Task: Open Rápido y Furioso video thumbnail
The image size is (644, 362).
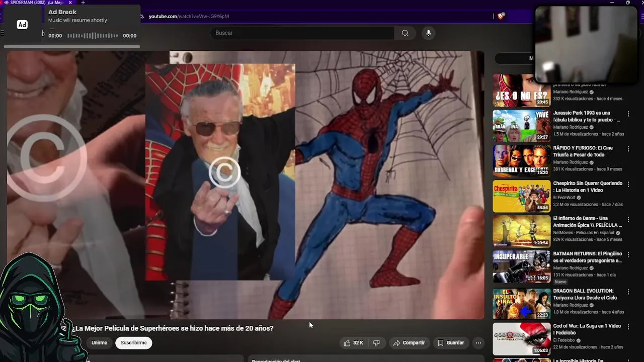Action: pos(522,161)
